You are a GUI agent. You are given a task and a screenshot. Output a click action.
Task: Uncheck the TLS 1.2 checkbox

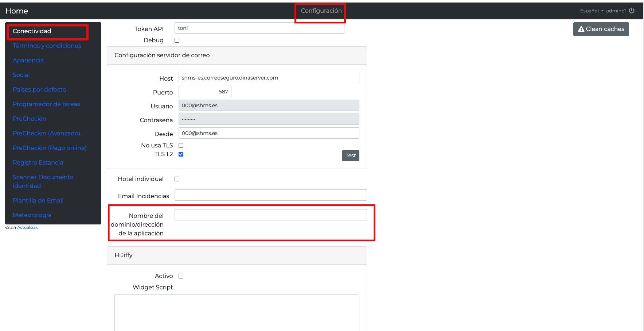click(181, 154)
